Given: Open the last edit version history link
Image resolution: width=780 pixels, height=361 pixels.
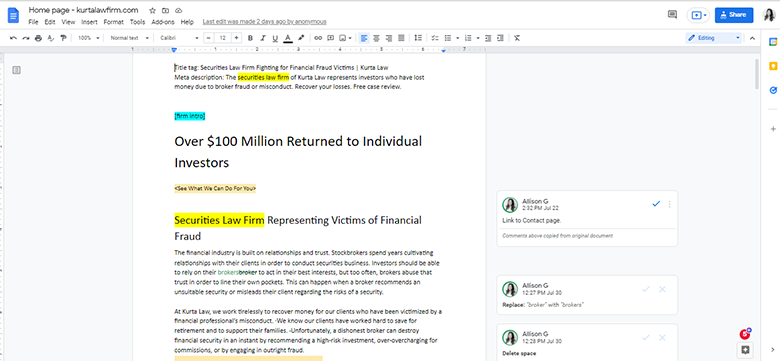Looking at the screenshot, I should (x=265, y=22).
